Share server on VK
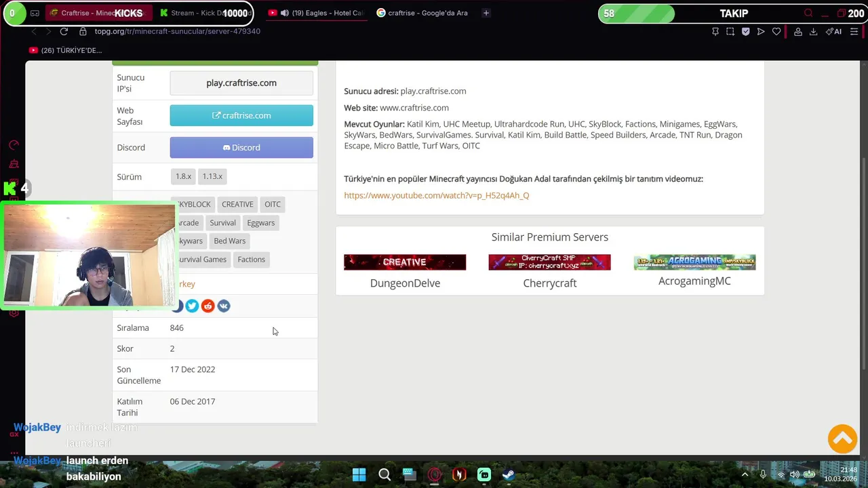This screenshot has height=488, width=868. pos(223,306)
